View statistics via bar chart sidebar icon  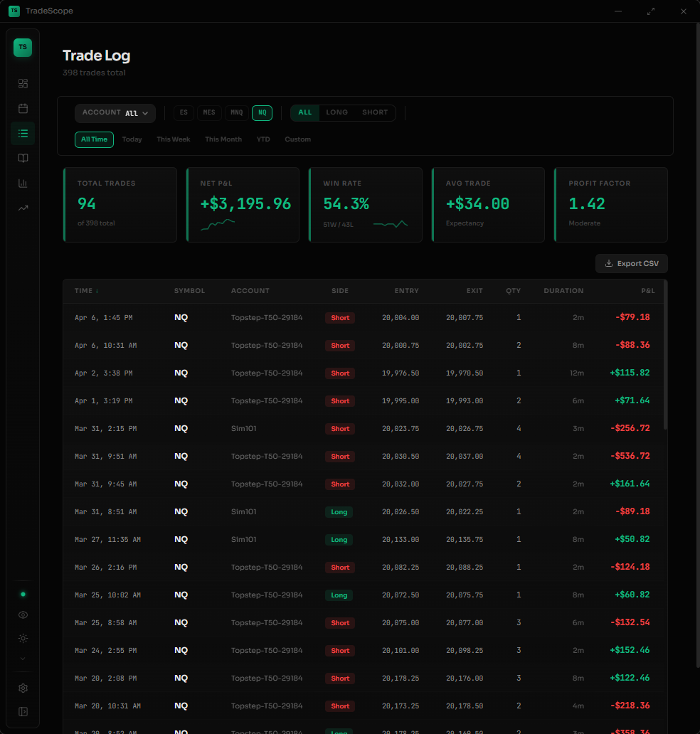[x=23, y=183]
